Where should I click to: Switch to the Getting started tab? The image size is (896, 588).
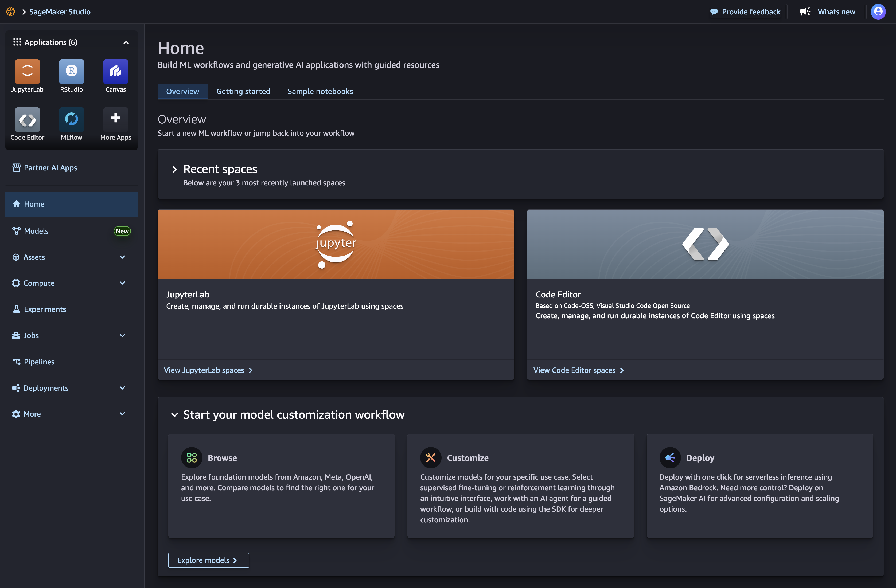tap(243, 91)
